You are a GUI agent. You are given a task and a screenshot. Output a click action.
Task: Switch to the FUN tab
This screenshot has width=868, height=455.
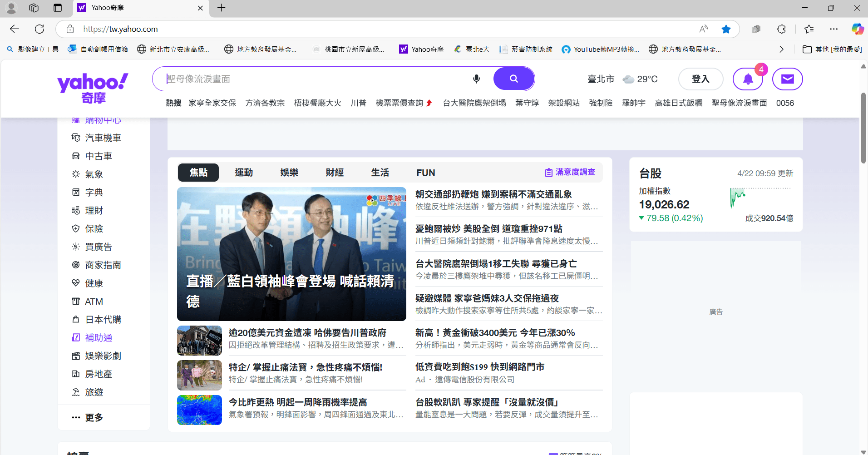point(426,173)
